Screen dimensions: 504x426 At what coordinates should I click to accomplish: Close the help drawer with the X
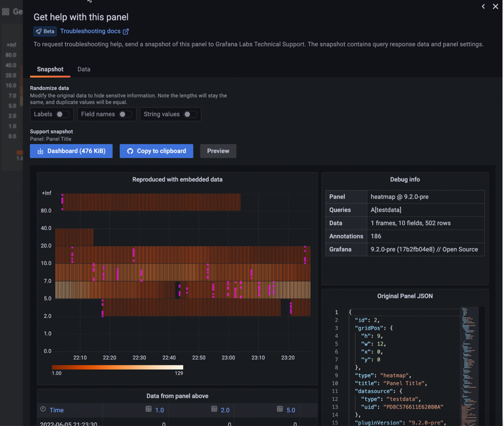[x=495, y=6]
